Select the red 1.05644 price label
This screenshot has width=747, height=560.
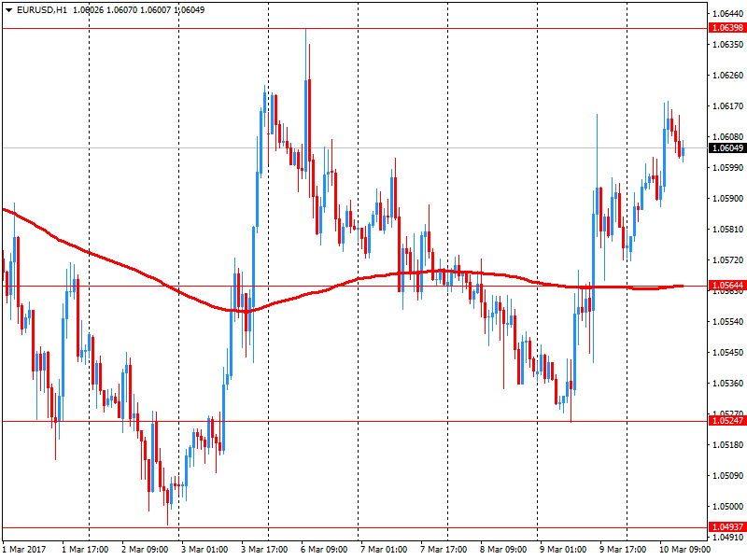pyautogui.click(x=726, y=286)
